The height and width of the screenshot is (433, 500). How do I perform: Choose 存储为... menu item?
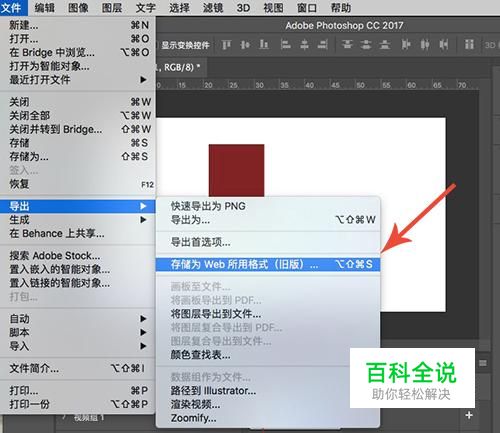tap(78, 156)
